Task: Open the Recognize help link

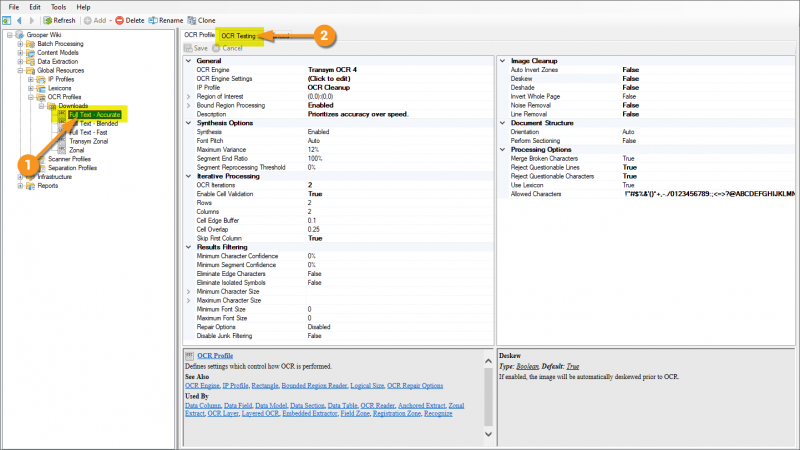Action: [438, 414]
